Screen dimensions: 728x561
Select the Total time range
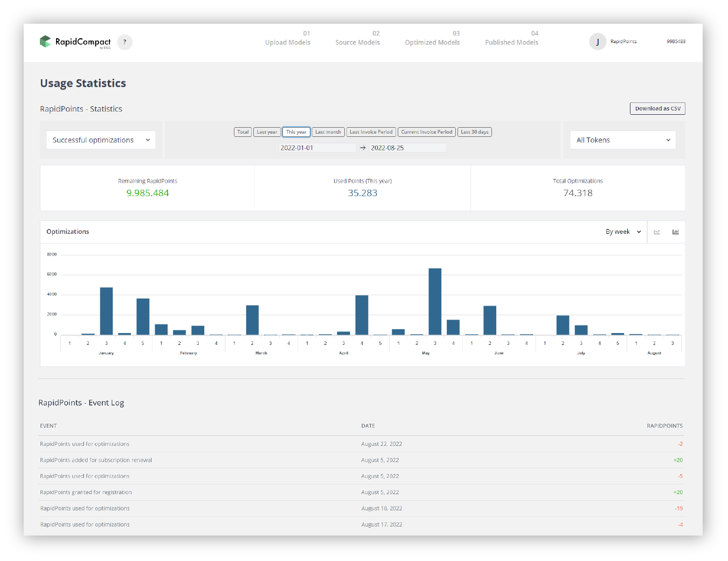243,132
